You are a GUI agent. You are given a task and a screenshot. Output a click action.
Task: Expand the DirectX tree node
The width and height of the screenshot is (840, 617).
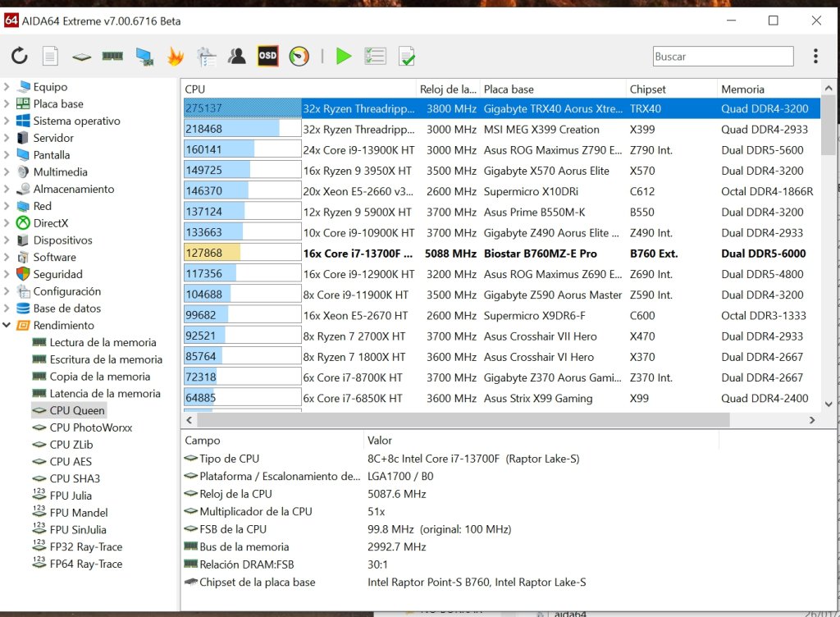(7, 223)
